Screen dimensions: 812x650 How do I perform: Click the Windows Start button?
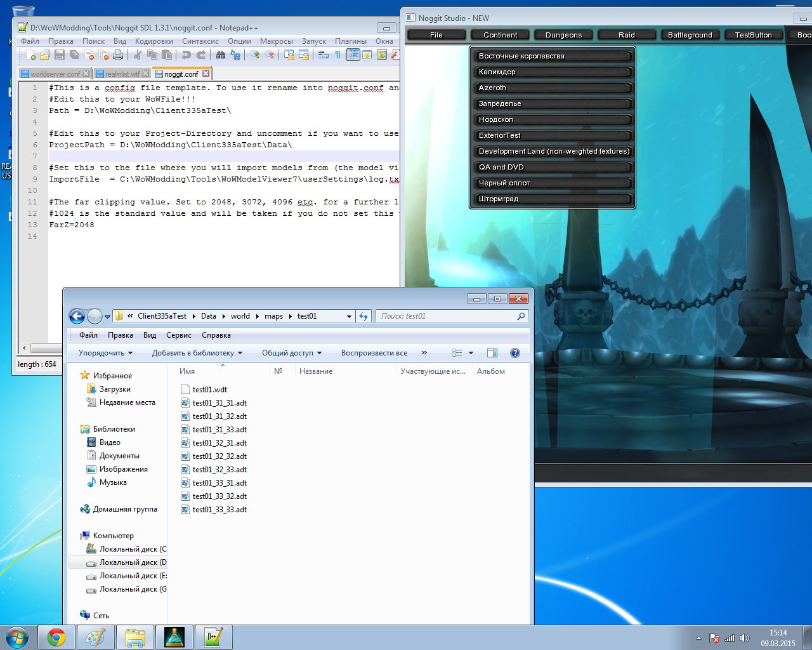click(17, 637)
